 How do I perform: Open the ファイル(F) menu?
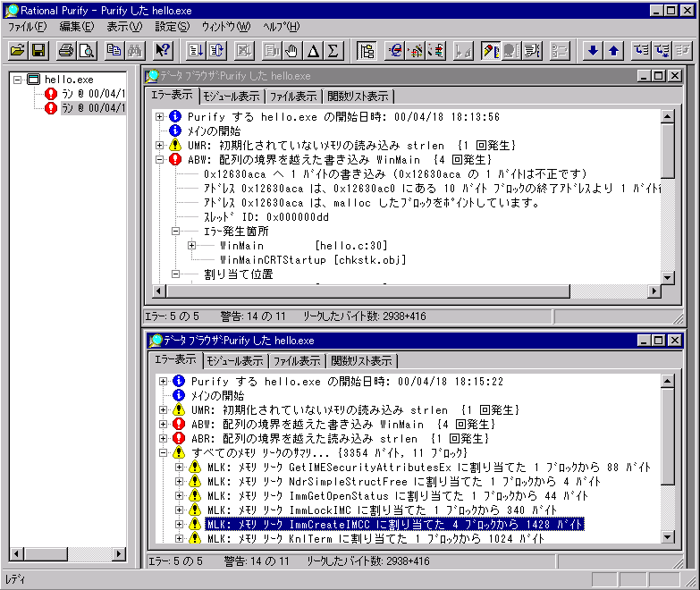coord(27,27)
